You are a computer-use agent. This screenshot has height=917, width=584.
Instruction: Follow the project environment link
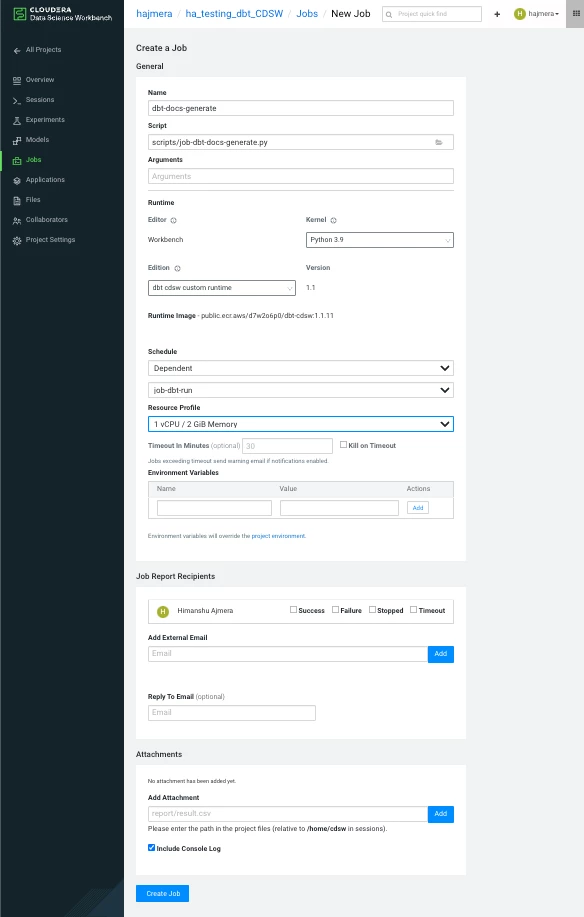point(278,536)
